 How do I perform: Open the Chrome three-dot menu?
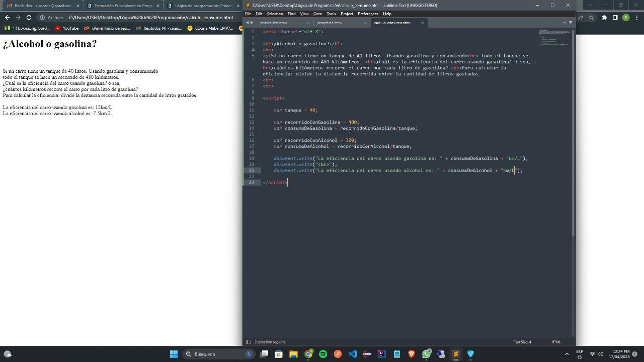[x=636, y=17]
